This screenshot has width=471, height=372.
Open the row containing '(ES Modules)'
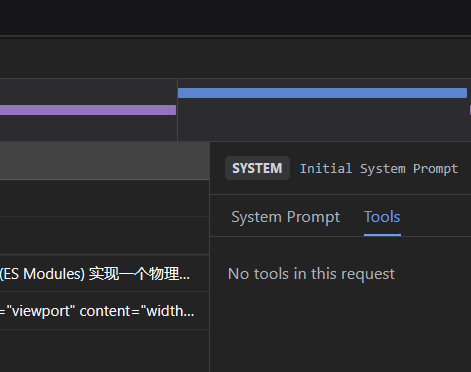coord(104,274)
